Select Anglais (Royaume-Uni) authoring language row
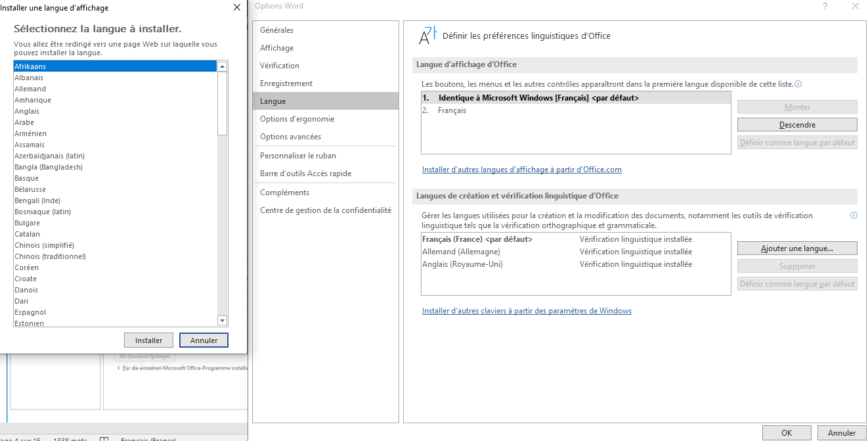Screen dimensions: 868x441 click(x=576, y=264)
